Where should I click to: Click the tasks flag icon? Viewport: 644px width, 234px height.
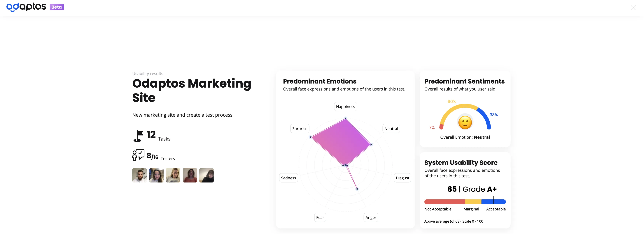point(138,136)
